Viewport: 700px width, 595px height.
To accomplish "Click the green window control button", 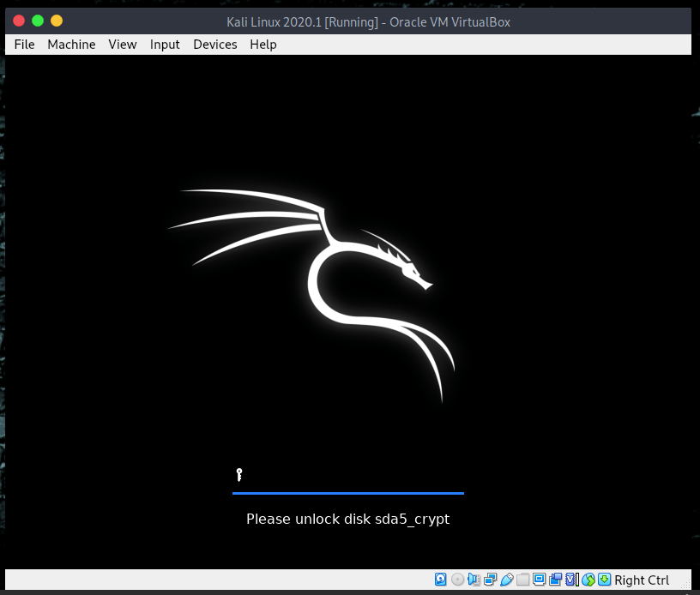I will (x=38, y=21).
